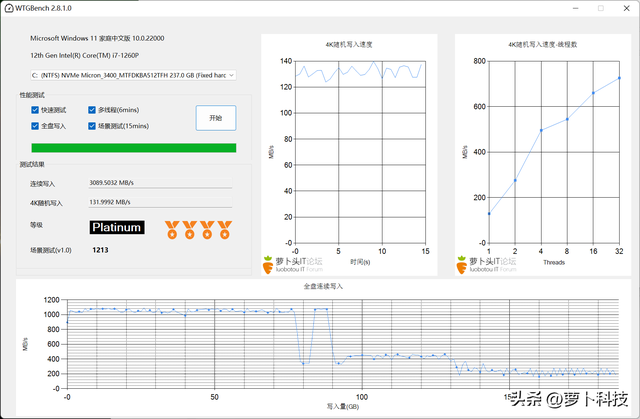Click the Windows 11 version text
The width and height of the screenshot is (640, 419).
pos(97,38)
